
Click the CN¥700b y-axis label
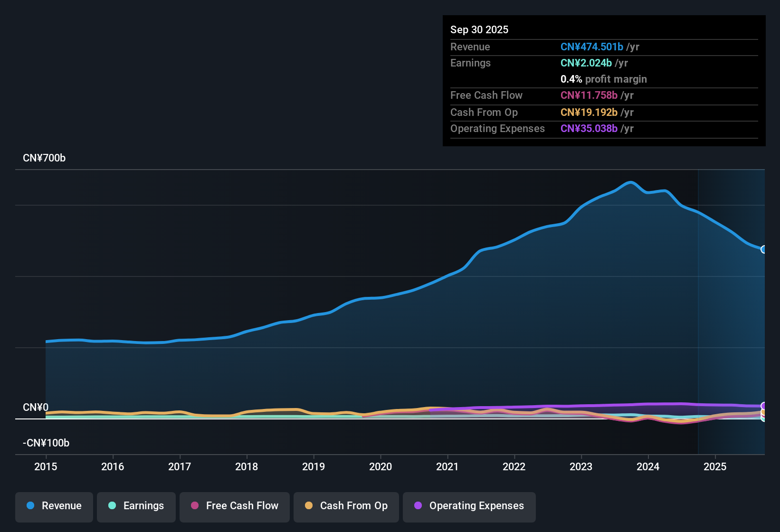coord(45,158)
